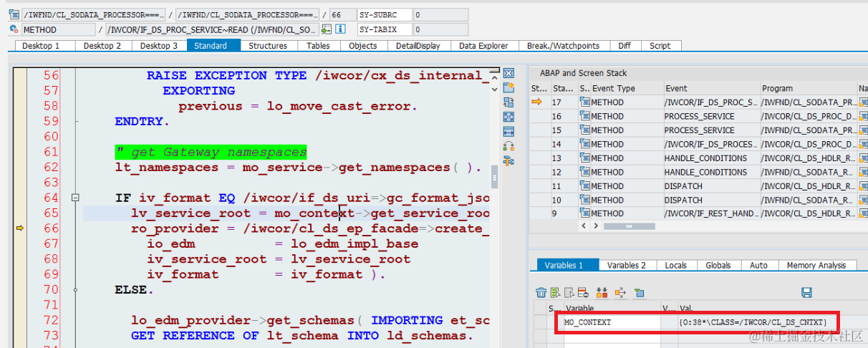868x348 pixels.
Task: Click the maximize-horizontally icon beside editor
Action: pos(509,132)
